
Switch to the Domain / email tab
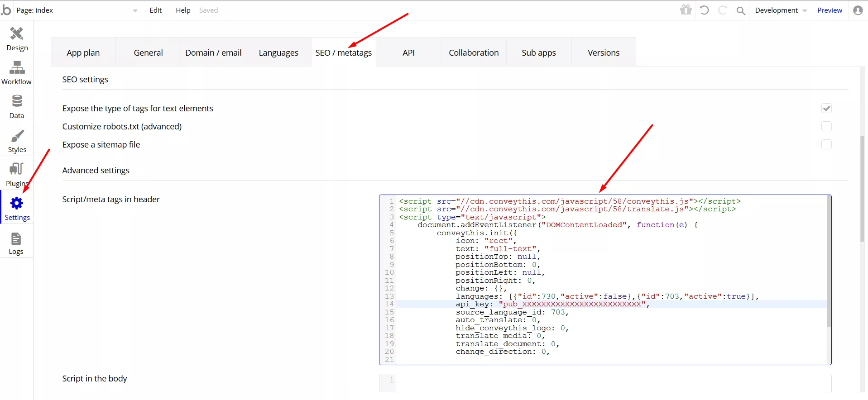point(213,52)
